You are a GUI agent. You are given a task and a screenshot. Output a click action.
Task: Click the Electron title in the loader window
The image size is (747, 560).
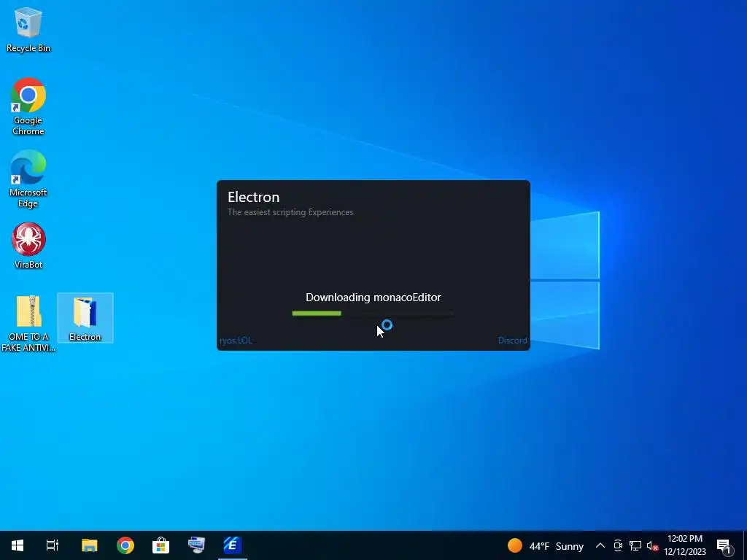(x=253, y=197)
